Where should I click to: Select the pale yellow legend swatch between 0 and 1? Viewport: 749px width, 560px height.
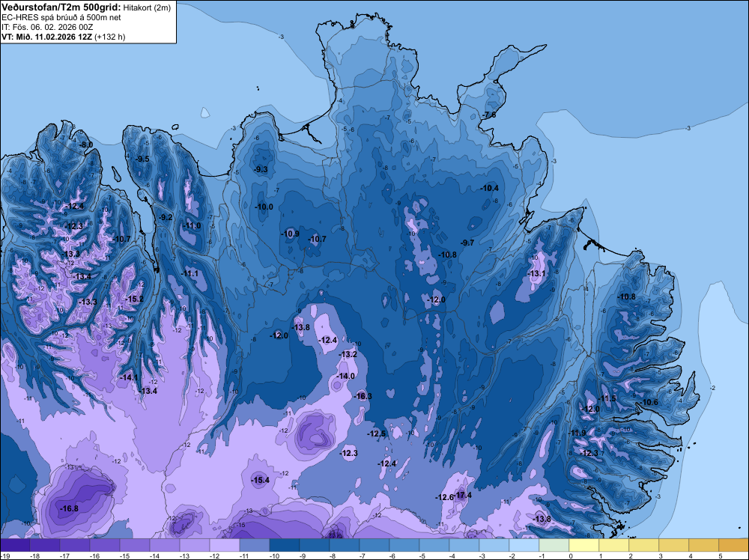click(x=584, y=545)
